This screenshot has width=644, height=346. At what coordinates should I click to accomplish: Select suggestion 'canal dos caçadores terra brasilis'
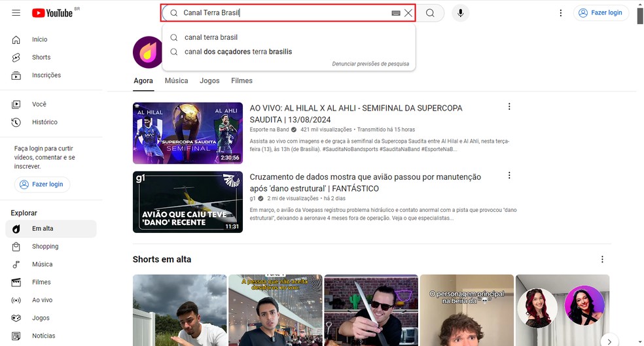pos(289,52)
